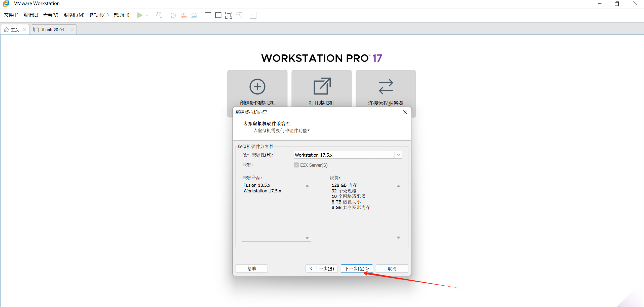The image size is (644, 307).
Task: Toggle the thumbnail bar view icon
Action: pos(218,15)
